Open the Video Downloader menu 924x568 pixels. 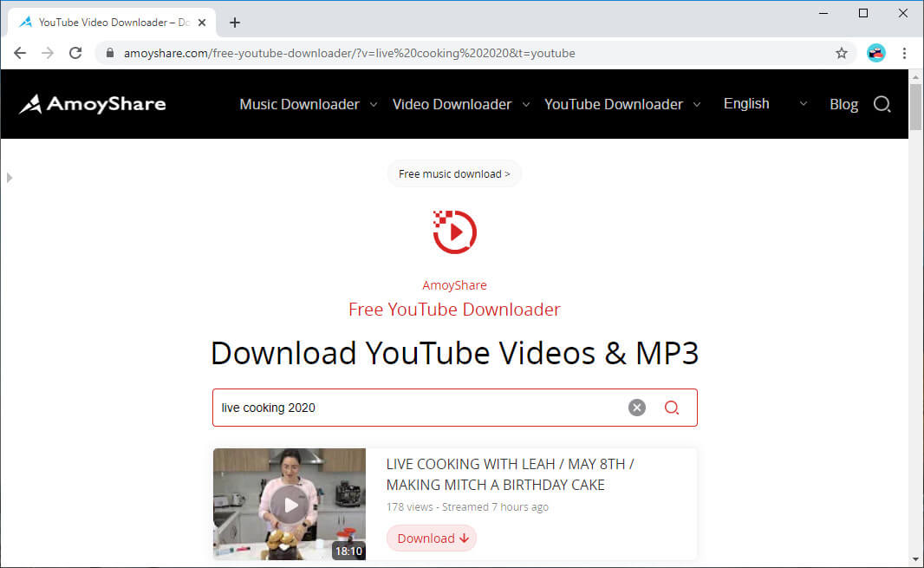(452, 104)
